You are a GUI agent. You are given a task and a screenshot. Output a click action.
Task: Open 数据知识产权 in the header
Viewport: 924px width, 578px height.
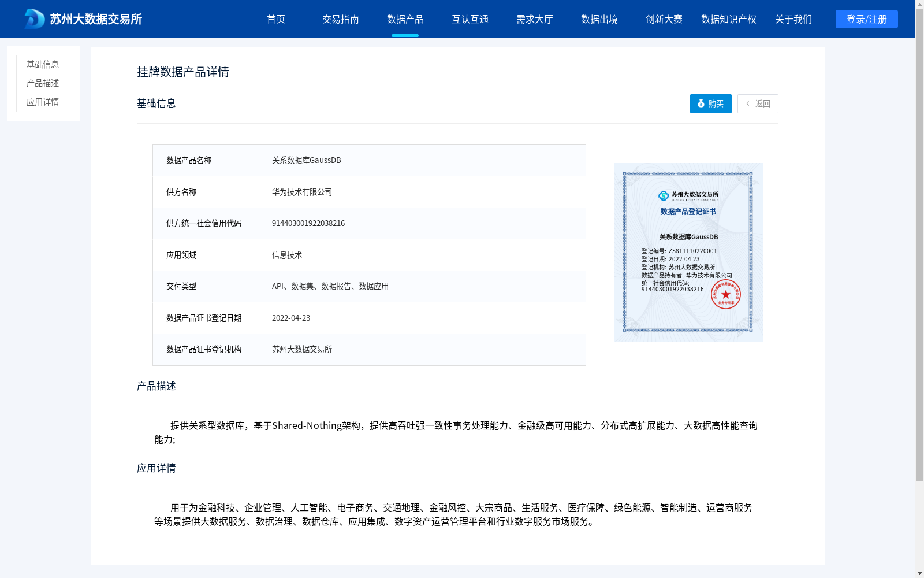[x=729, y=19]
